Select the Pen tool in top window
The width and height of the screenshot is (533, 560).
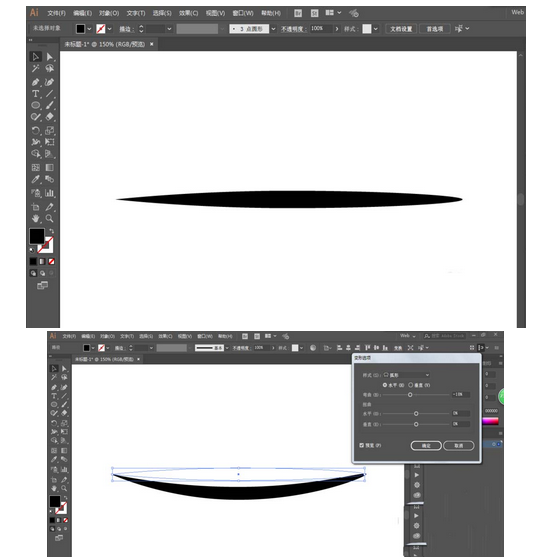click(x=35, y=82)
